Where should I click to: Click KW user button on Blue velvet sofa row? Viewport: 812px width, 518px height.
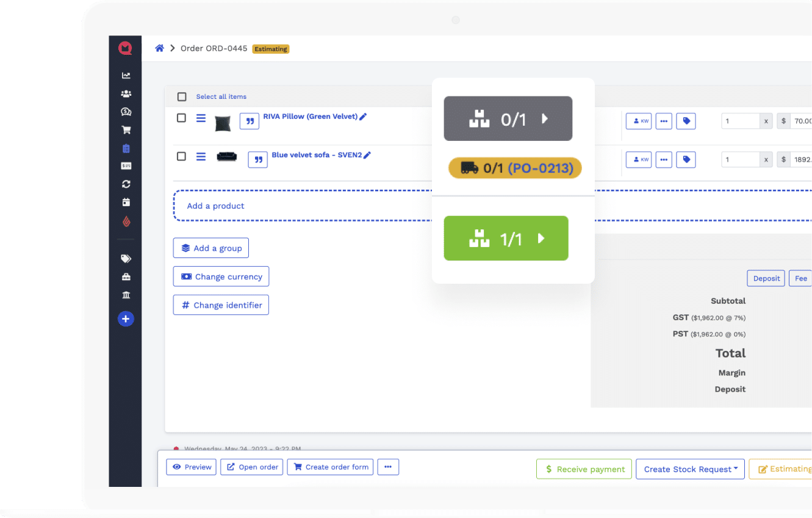click(x=639, y=159)
